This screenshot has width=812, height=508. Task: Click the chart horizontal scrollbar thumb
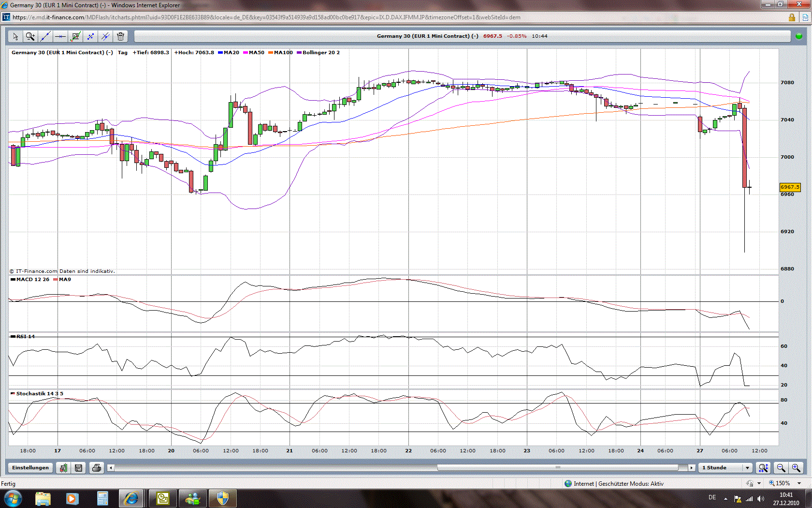(x=558, y=468)
